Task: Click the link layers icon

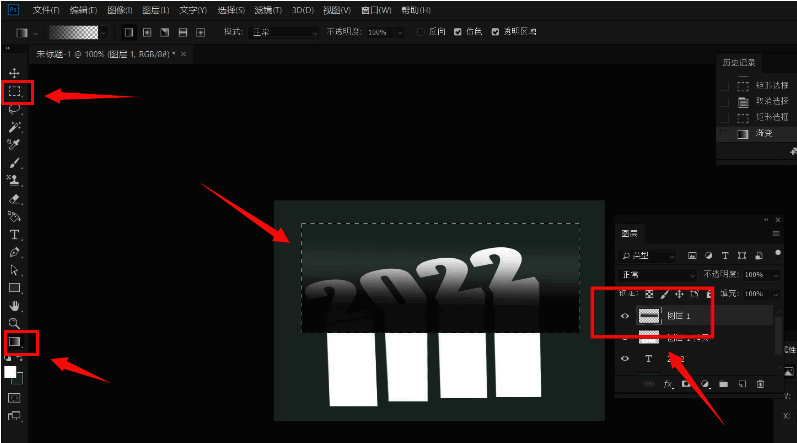Action: pyautogui.click(x=649, y=384)
